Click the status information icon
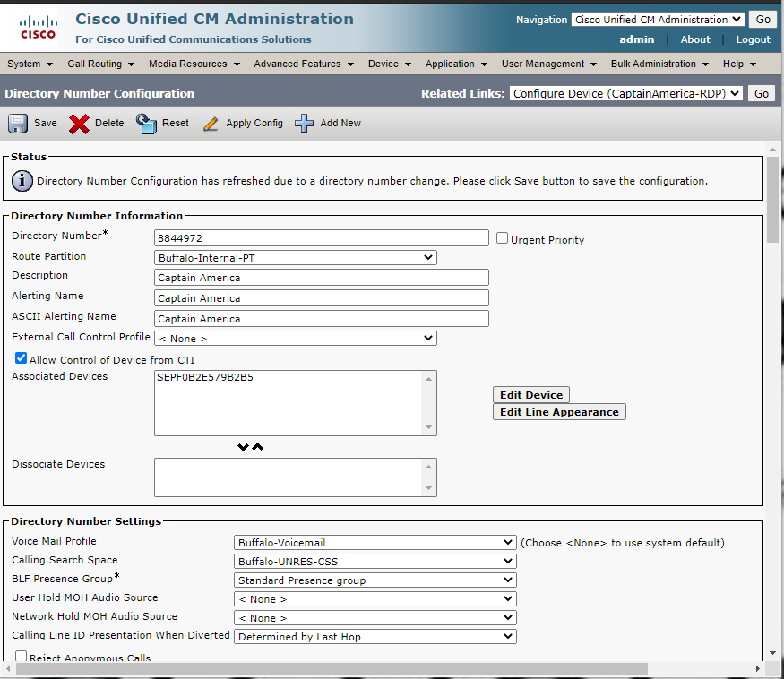The height and width of the screenshot is (679, 784). [22, 181]
